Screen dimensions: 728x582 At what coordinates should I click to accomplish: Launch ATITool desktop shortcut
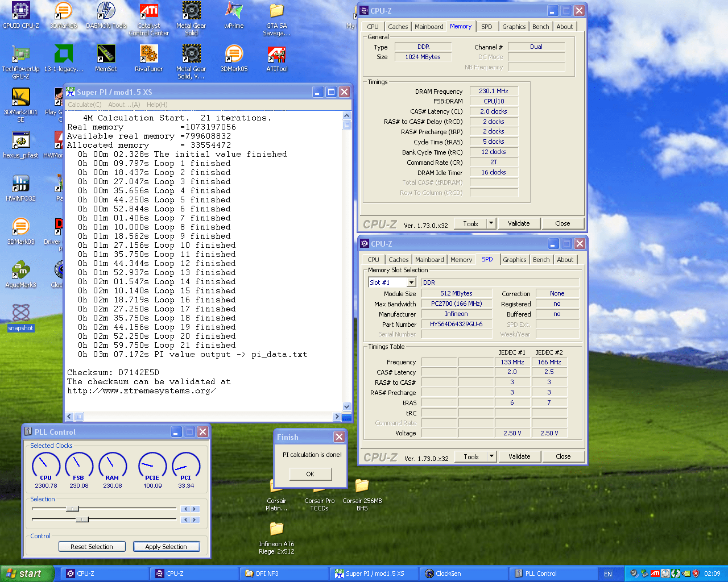(277, 59)
